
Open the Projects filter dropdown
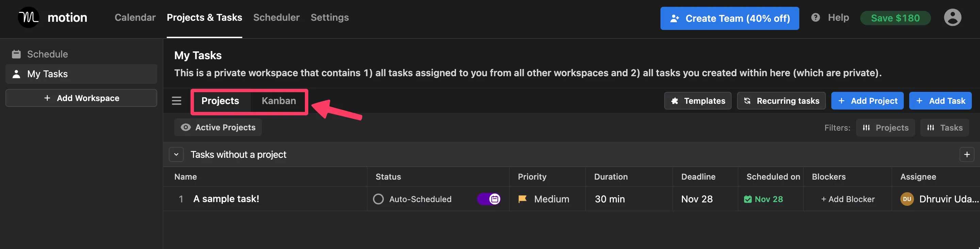(885, 128)
